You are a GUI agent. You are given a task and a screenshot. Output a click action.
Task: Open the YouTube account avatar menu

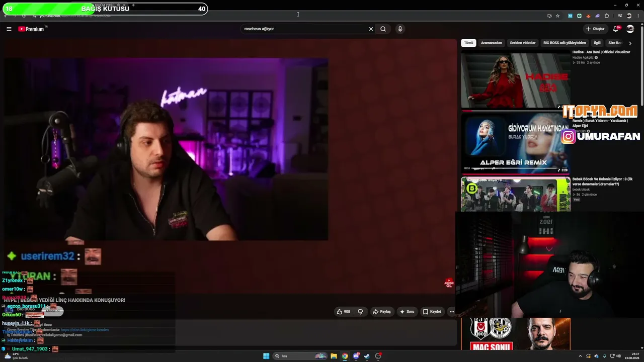coord(630,29)
